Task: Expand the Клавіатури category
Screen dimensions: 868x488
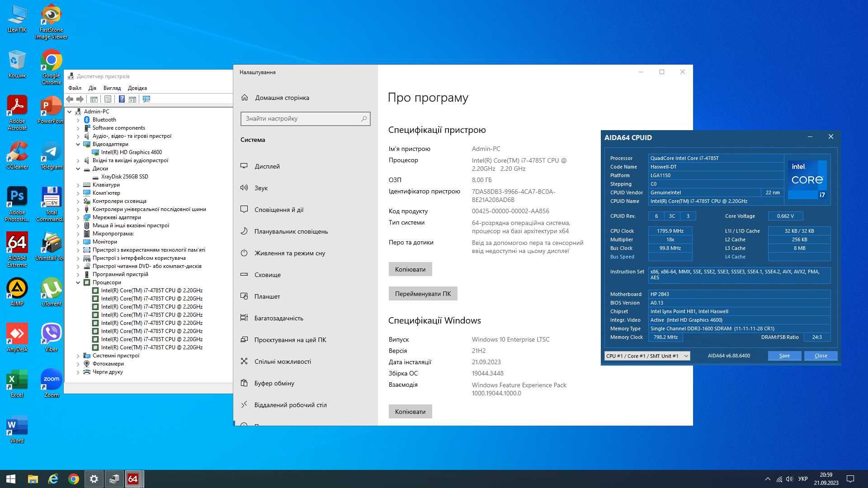Action: coord(78,185)
